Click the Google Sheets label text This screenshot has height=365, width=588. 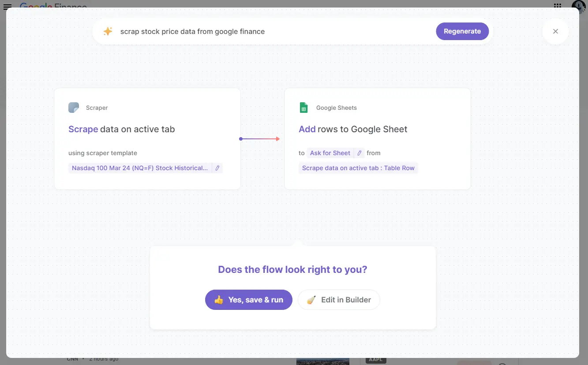coord(337,108)
